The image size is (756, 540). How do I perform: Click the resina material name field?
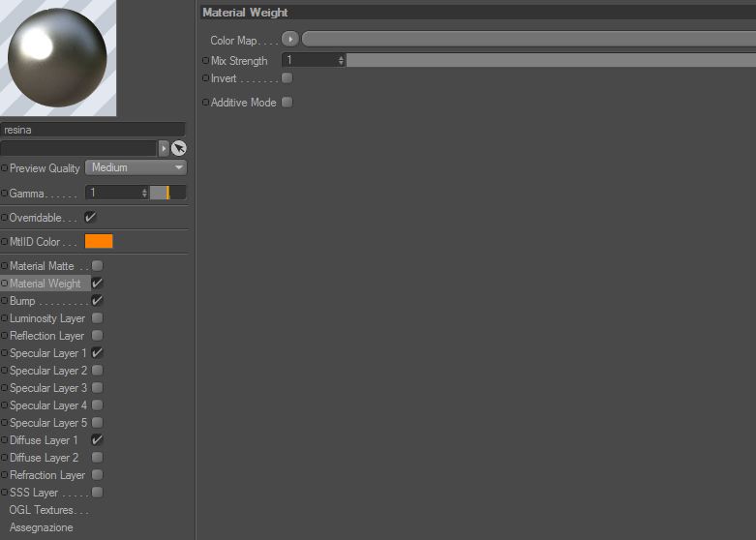click(x=93, y=130)
